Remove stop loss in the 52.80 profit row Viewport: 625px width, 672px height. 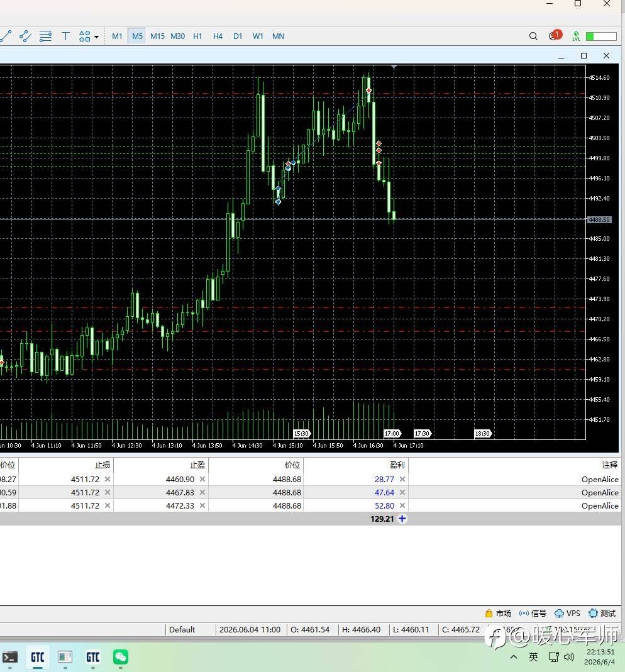point(108,505)
